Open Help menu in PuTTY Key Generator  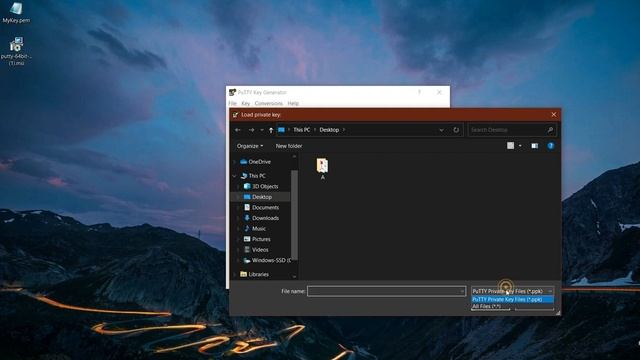coord(293,103)
